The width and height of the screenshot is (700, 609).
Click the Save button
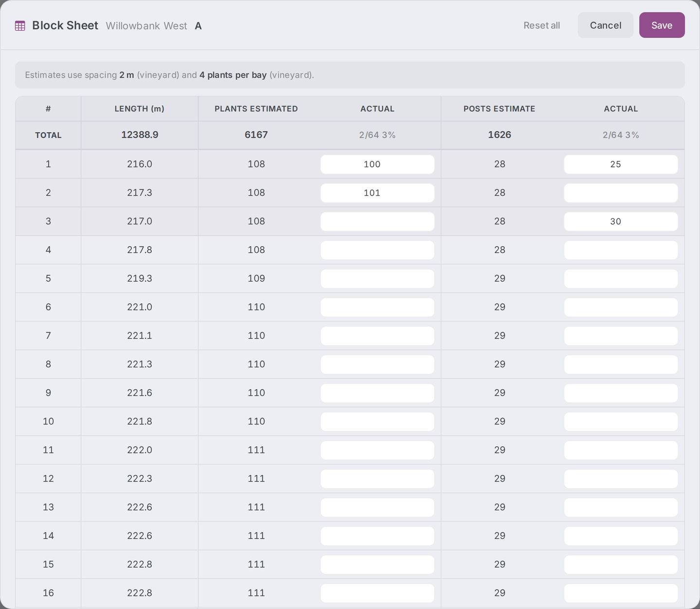[662, 25]
